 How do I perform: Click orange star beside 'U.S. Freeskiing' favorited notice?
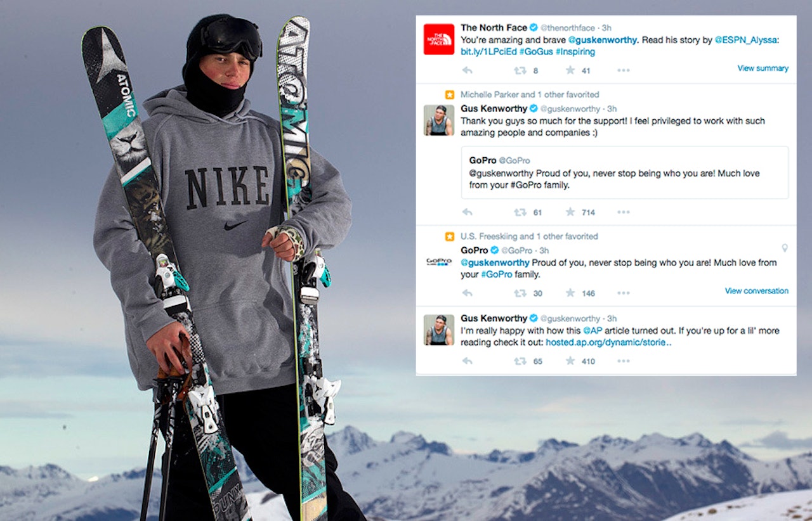449,236
